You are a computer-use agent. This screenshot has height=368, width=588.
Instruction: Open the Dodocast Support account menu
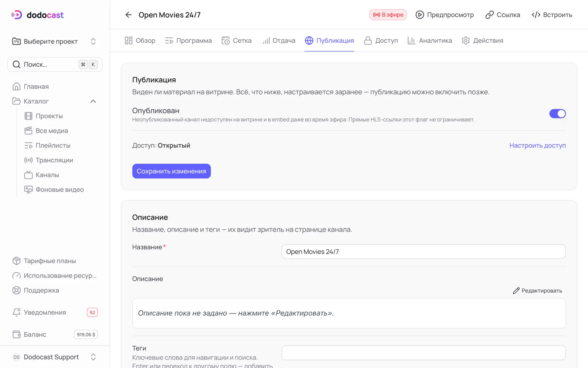tap(55, 357)
